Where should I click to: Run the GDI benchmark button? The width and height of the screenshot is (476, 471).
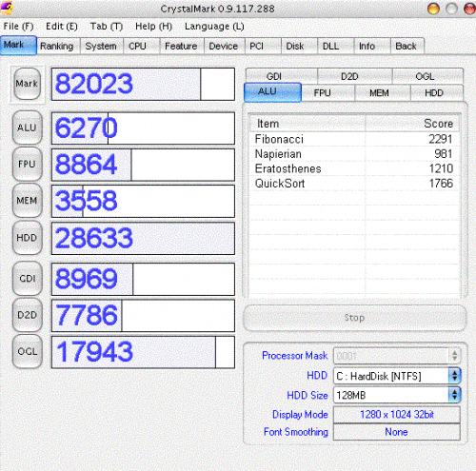tap(27, 279)
